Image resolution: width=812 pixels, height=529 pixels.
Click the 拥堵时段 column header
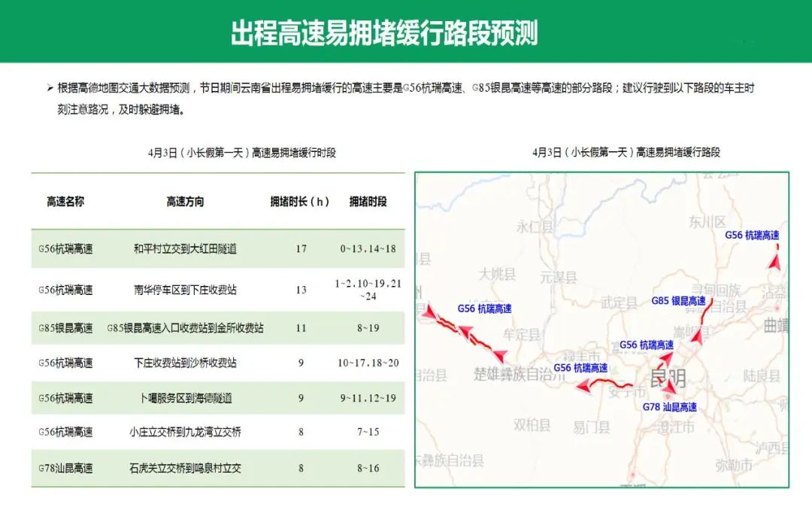pos(368,202)
